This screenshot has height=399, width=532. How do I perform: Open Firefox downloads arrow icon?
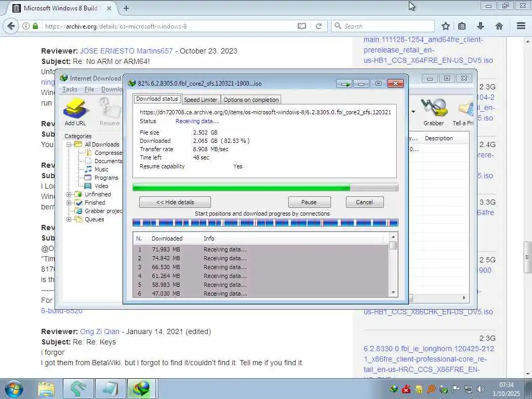click(481, 26)
